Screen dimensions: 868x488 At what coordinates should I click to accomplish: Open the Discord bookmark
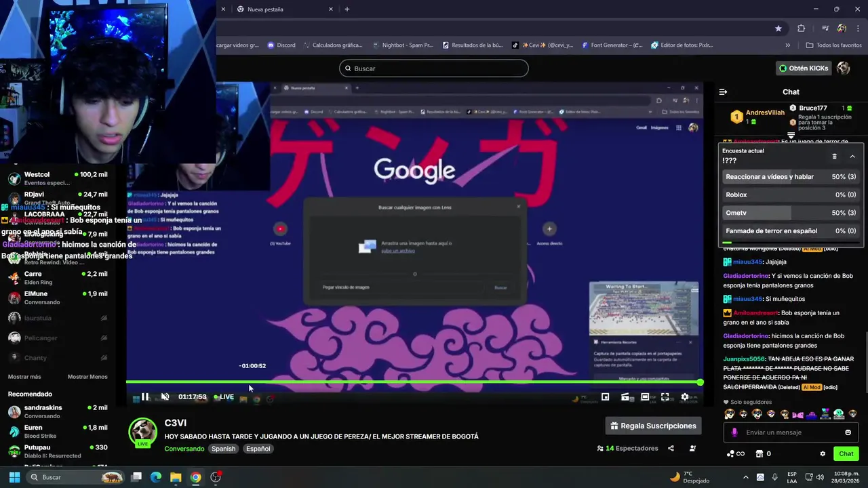point(281,45)
